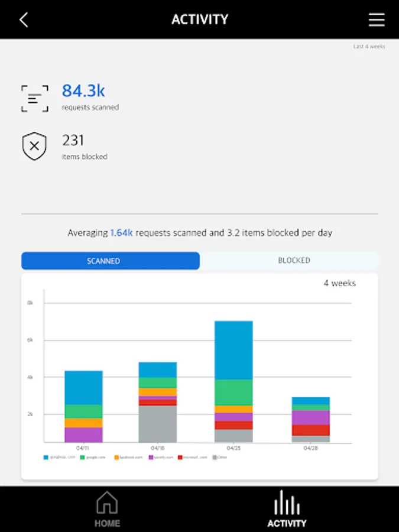Click the 231 items blocked value
This screenshot has height=532, width=399.
tap(73, 140)
